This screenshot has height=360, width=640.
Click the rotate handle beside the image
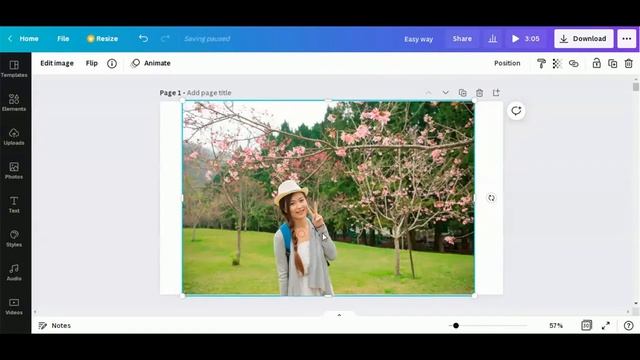pyautogui.click(x=491, y=198)
